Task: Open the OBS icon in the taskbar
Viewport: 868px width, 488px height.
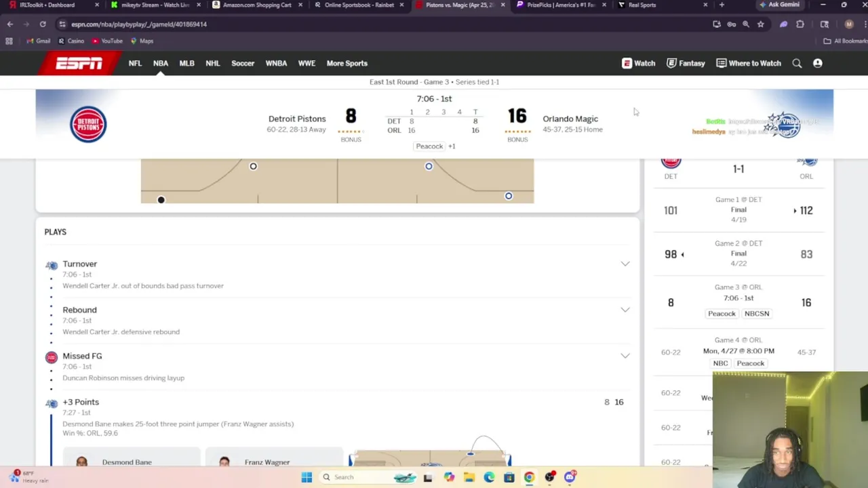Action: click(549, 477)
